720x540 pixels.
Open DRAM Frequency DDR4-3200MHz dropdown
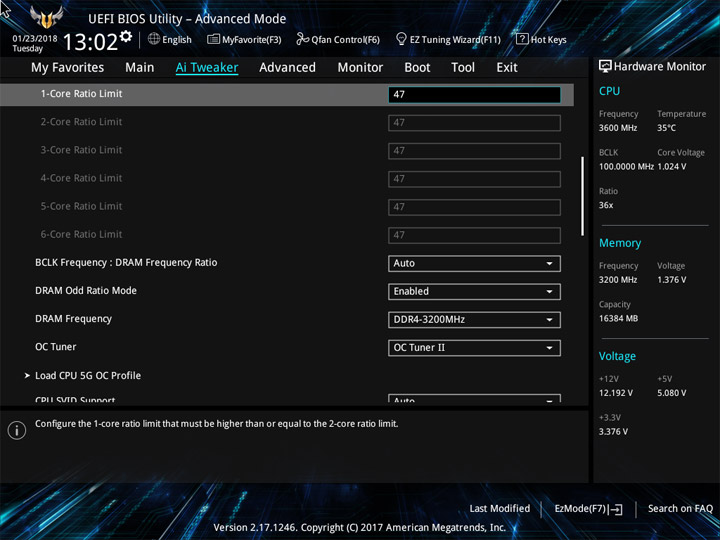[x=474, y=320]
